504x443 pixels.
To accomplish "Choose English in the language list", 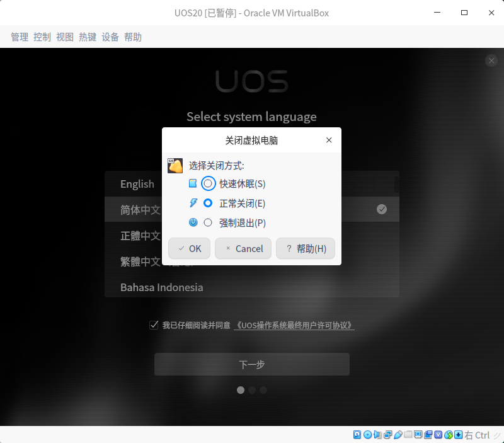I will pyautogui.click(x=137, y=184).
